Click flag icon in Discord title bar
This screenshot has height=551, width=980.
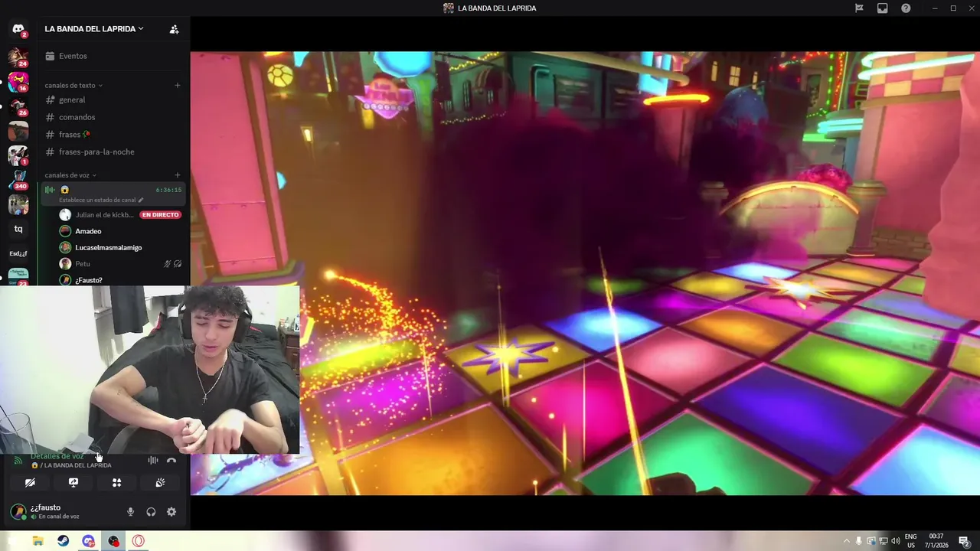(x=859, y=8)
